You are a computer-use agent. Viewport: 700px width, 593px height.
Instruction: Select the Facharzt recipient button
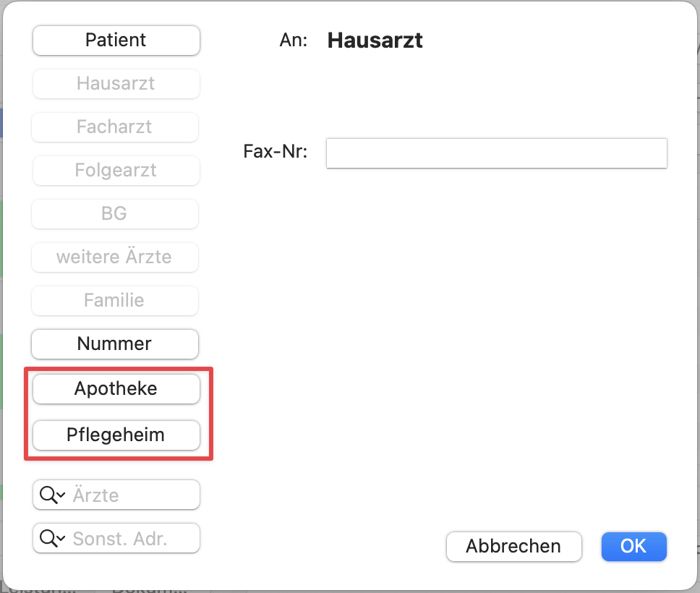point(115,127)
